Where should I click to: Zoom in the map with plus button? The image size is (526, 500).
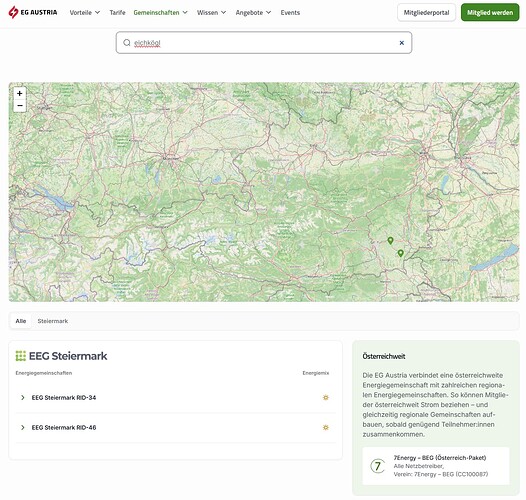point(20,93)
